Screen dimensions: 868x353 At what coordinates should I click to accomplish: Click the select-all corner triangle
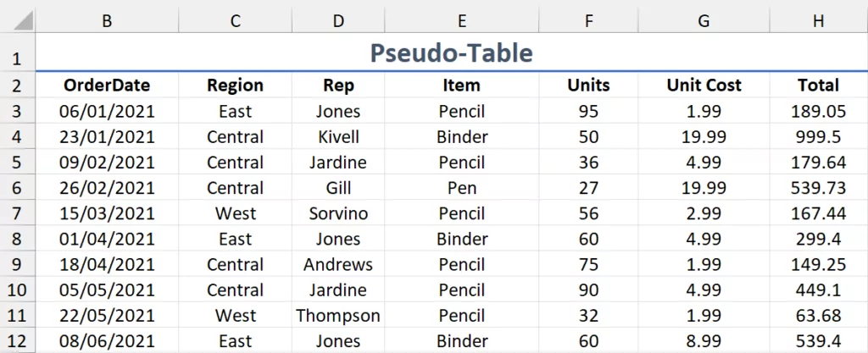tap(18, 21)
